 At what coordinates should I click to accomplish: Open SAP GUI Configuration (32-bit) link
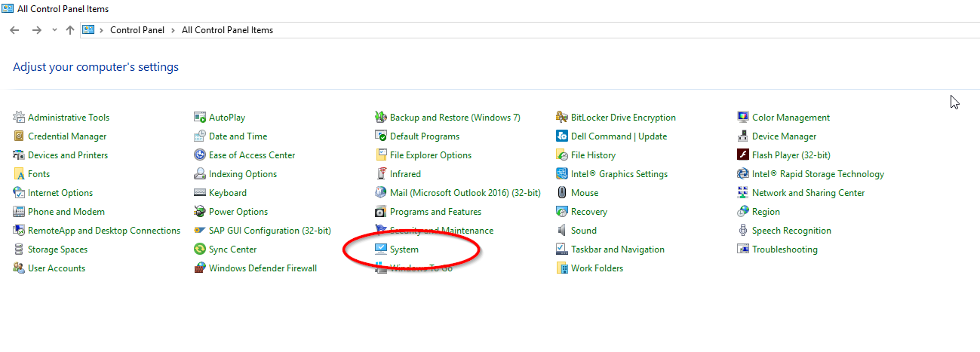tap(270, 231)
